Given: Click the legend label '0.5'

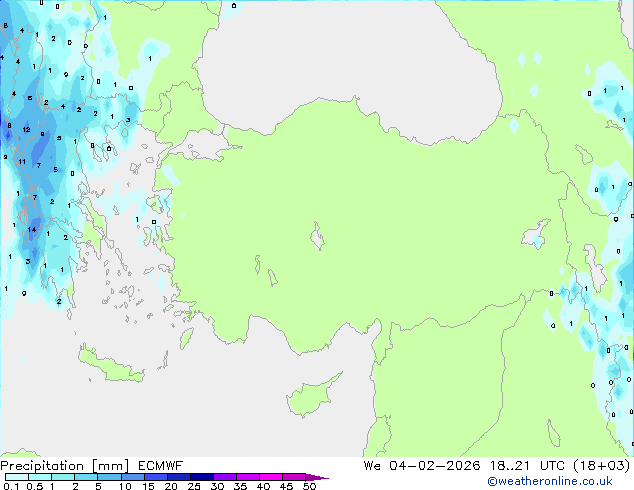Looking at the screenshot, I should [x=34, y=486].
